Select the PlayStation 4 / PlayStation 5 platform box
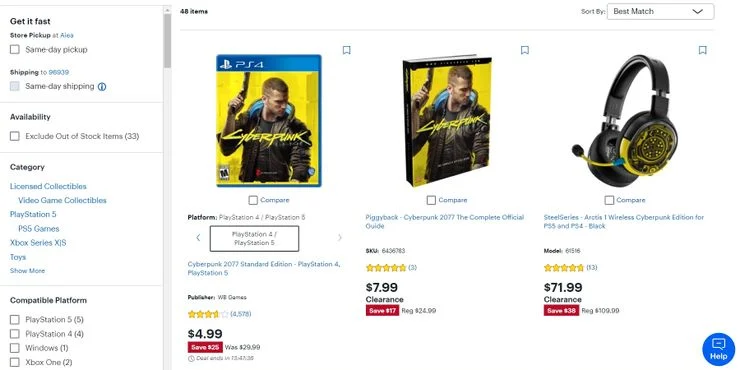 tap(254, 238)
